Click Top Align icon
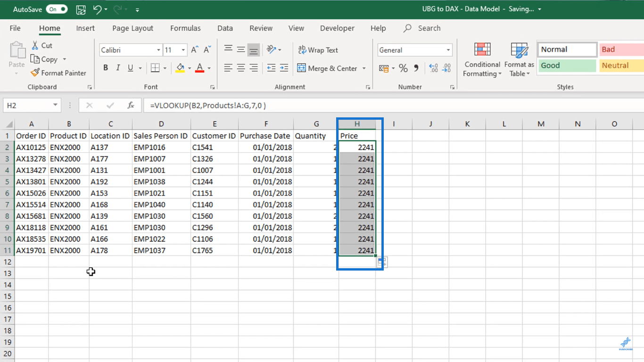 228,49
